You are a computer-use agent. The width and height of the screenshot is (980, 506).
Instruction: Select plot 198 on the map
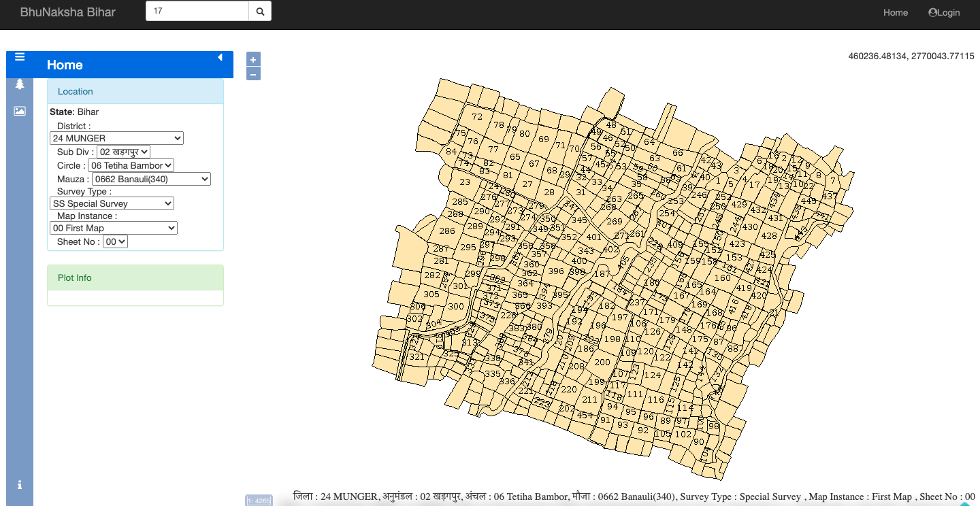coord(612,339)
